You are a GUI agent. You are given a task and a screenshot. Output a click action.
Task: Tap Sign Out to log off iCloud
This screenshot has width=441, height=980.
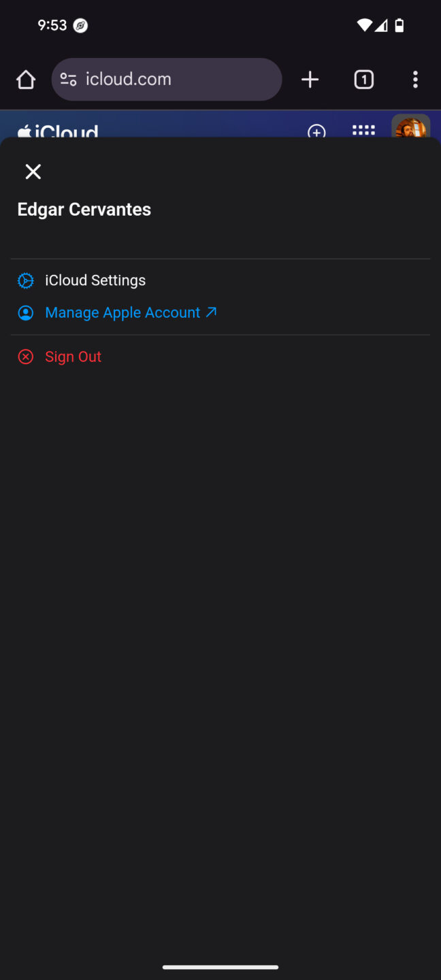click(73, 356)
